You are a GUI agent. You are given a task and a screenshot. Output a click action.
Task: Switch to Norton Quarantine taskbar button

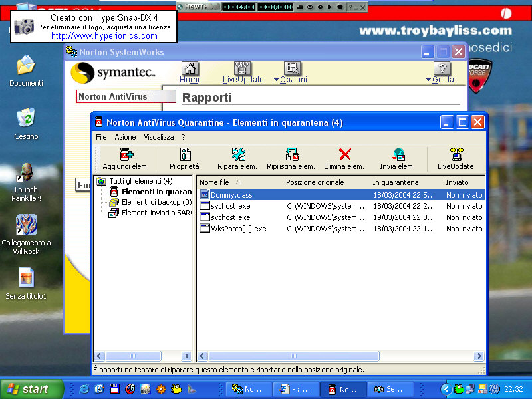[x=343, y=389]
